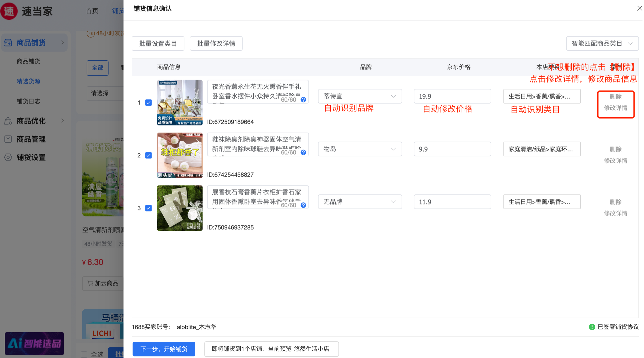Open 精选货源 in the sidebar
Image resolution: width=644 pixels, height=358 pixels.
(28, 81)
